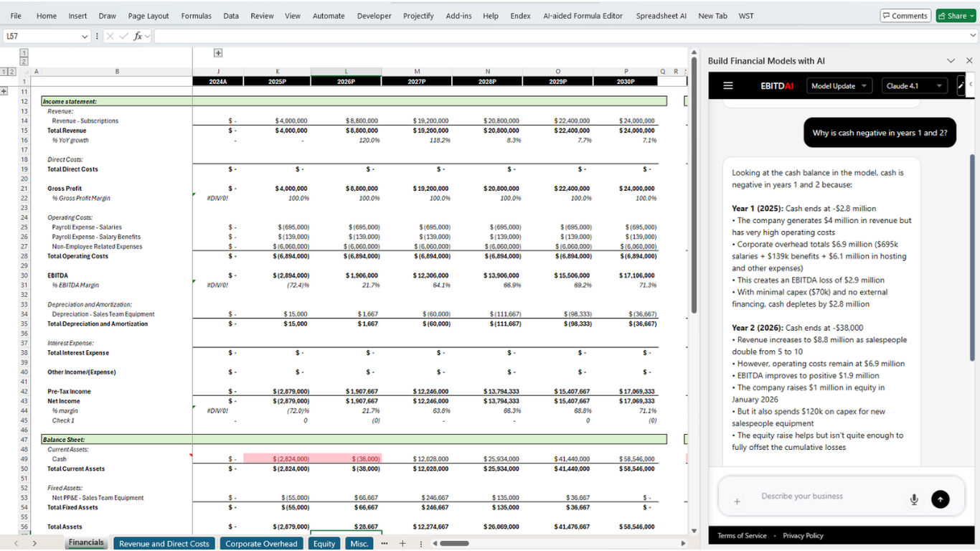Viewport: 980px width, 551px height.
Task: Go to next sheet tab arrow
Action: tap(35, 544)
